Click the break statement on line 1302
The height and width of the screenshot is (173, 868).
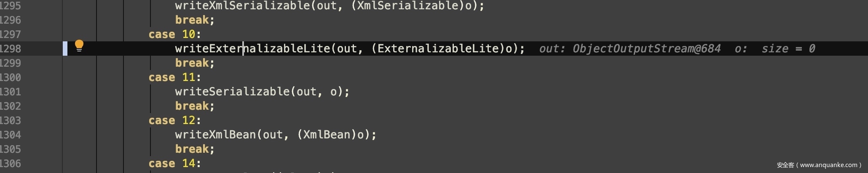tap(195, 106)
